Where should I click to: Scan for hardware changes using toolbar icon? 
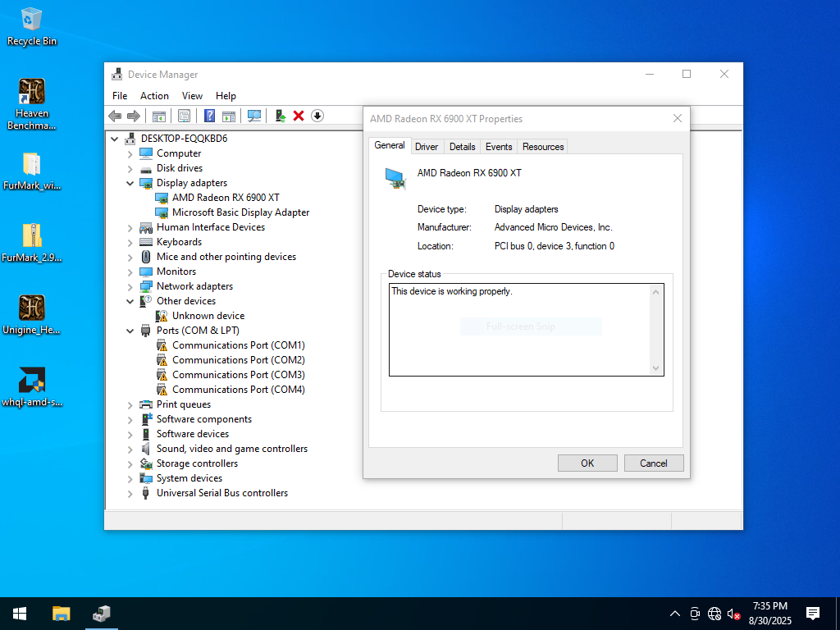254,116
